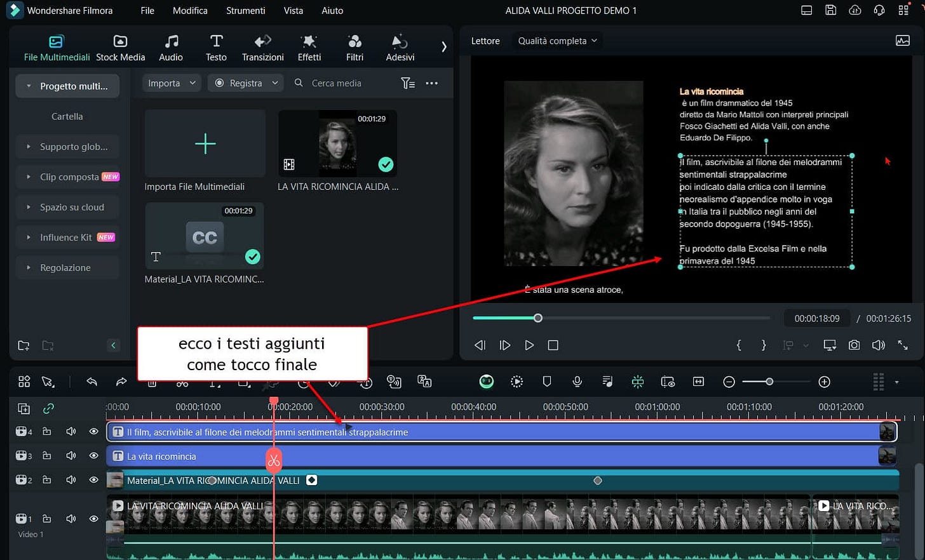
Task: Click the voiceover microphone icon
Action: (577, 382)
